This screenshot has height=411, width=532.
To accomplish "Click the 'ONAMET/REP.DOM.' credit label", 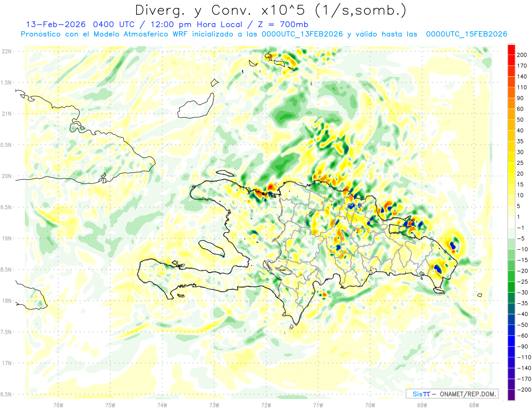I will pyautogui.click(x=467, y=394).
